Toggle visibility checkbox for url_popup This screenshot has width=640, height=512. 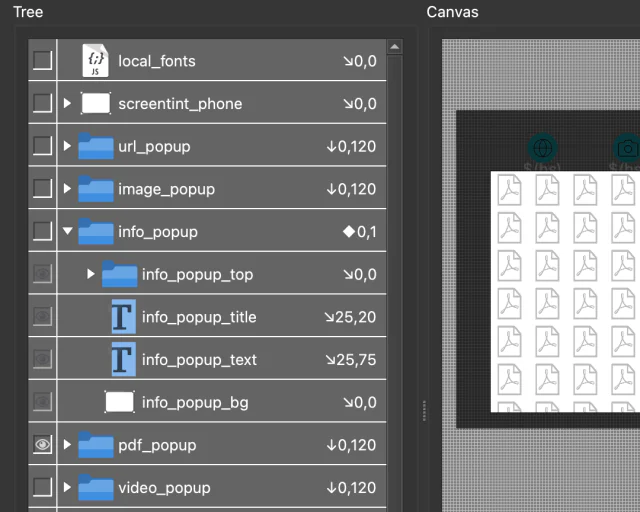(42, 146)
